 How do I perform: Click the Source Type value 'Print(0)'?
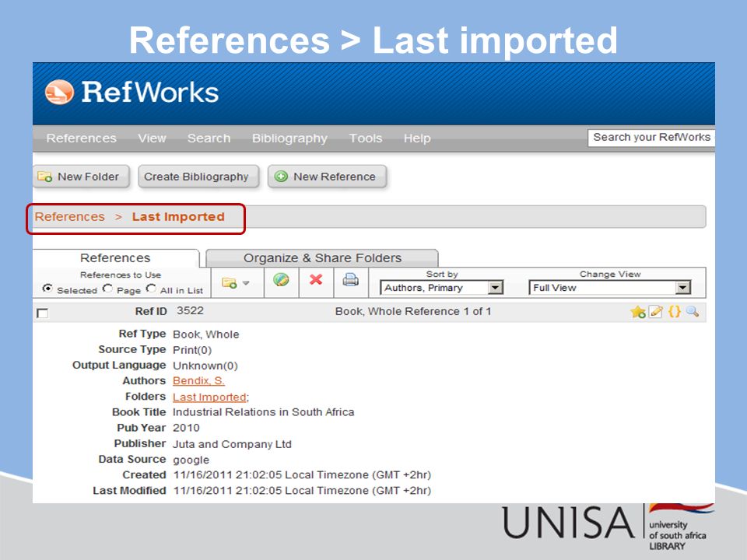[x=192, y=350]
